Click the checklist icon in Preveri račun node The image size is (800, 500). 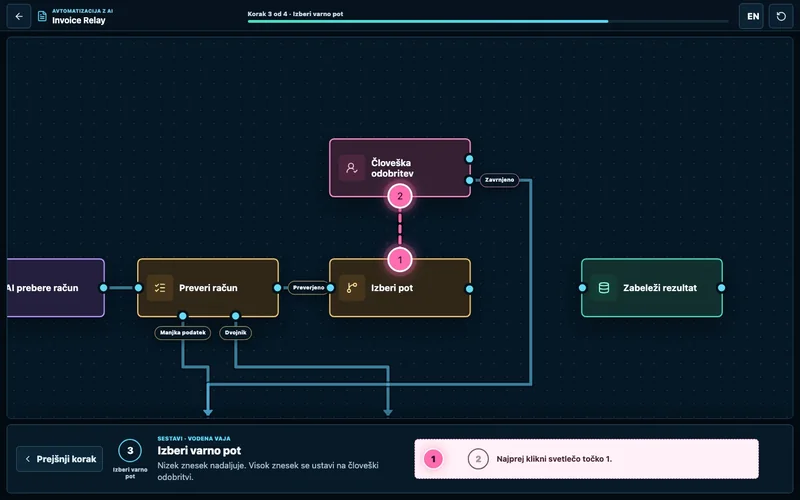pos(160,288)
